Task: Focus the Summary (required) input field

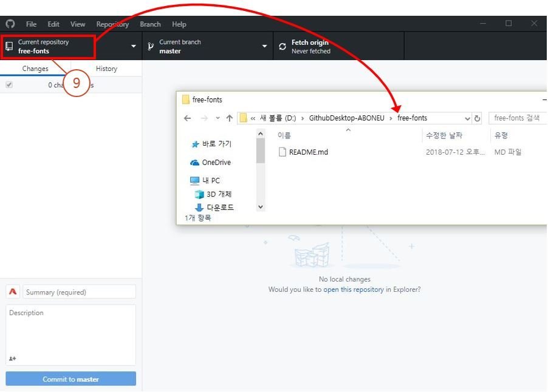Action: (x=80, y=292)
